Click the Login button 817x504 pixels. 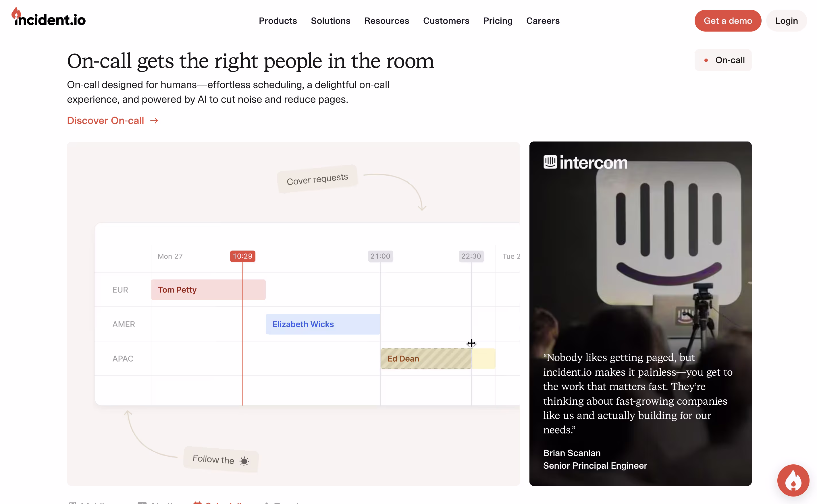pyautogui.click(x=786, y=21)
